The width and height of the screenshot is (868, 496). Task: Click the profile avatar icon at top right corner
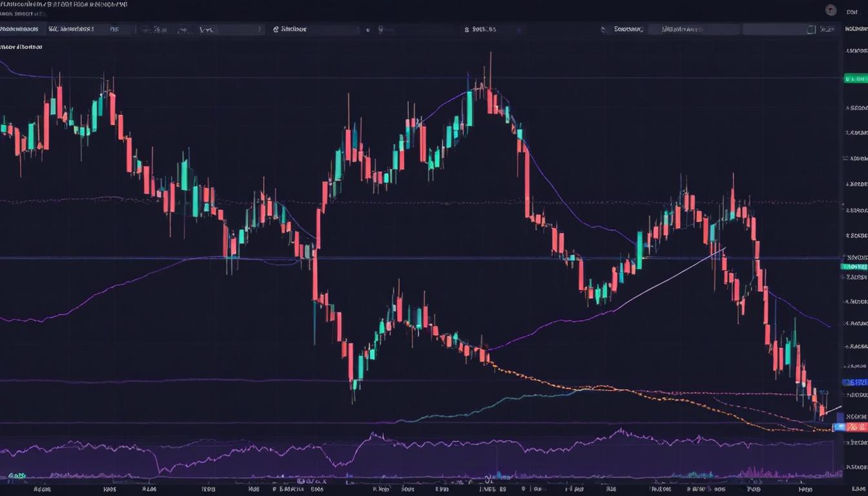tap(831, 10)
